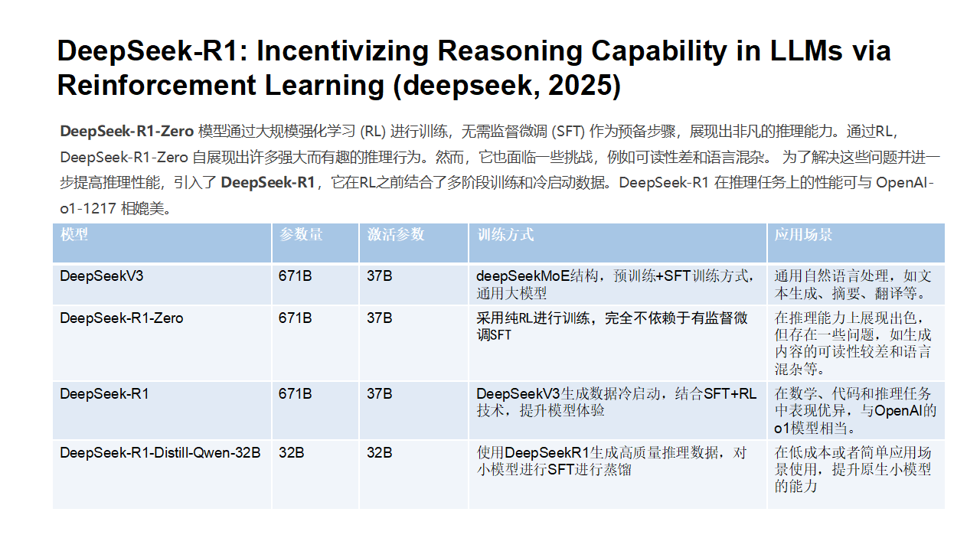980x551 pixels.
Task: Select the application cell beginning 通用自然语言处理
Action: pos(856,284)
